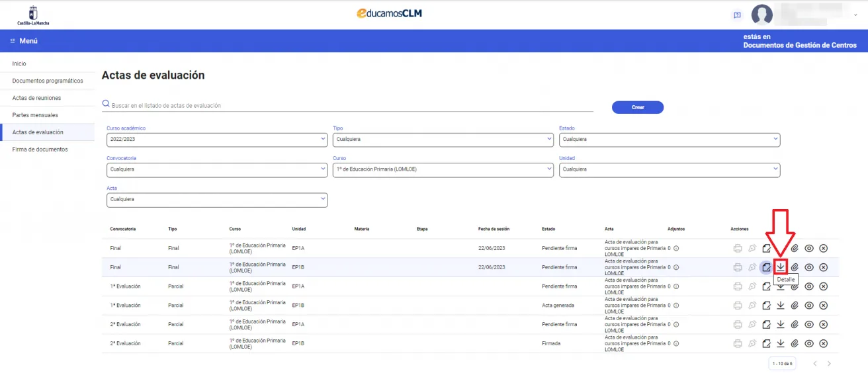Go to Actas de reuniones in the sidebar
This screenshot has height=379, width=868.
pos(36,98)
